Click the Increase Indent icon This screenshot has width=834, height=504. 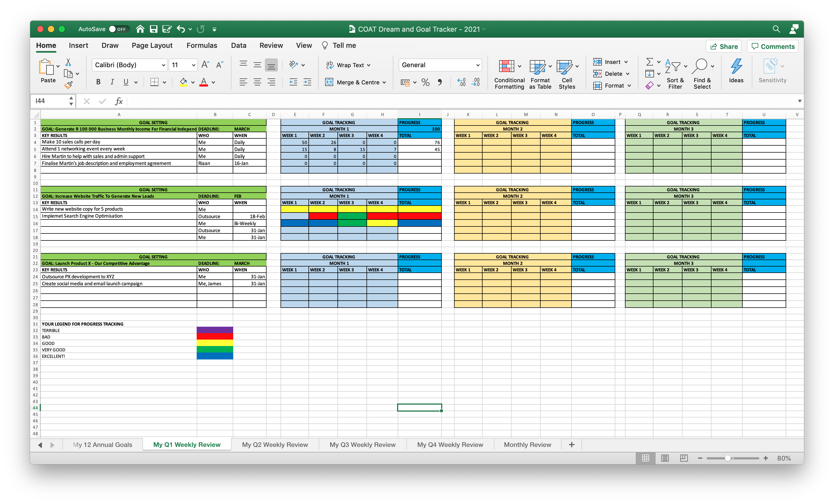point(307,82)
